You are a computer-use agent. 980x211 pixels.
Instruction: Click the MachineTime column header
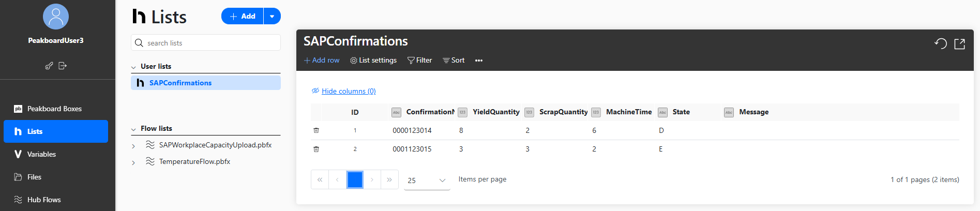point(622,112)
